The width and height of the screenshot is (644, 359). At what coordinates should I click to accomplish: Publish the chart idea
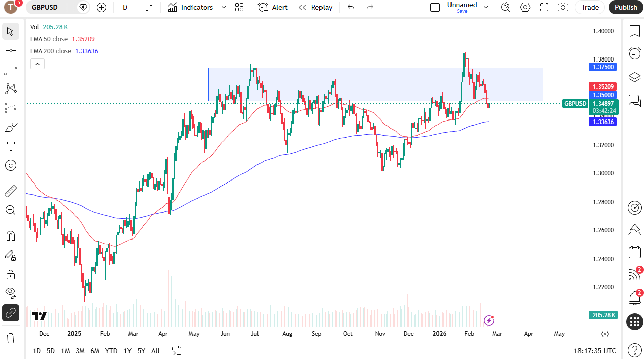[626, 7]
